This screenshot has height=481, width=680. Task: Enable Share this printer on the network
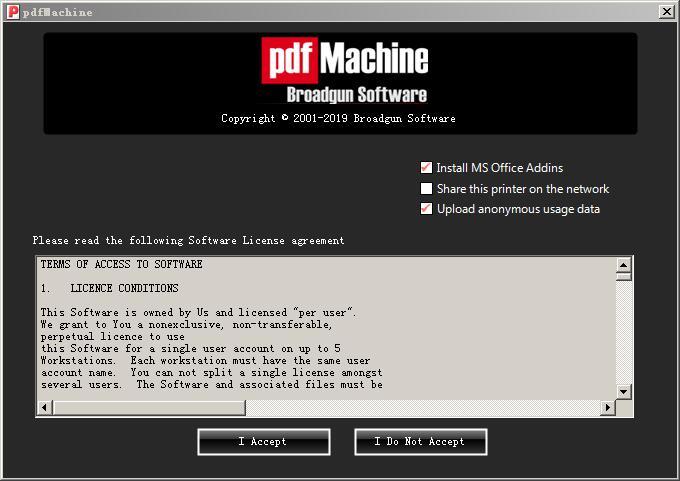[426, 188]
